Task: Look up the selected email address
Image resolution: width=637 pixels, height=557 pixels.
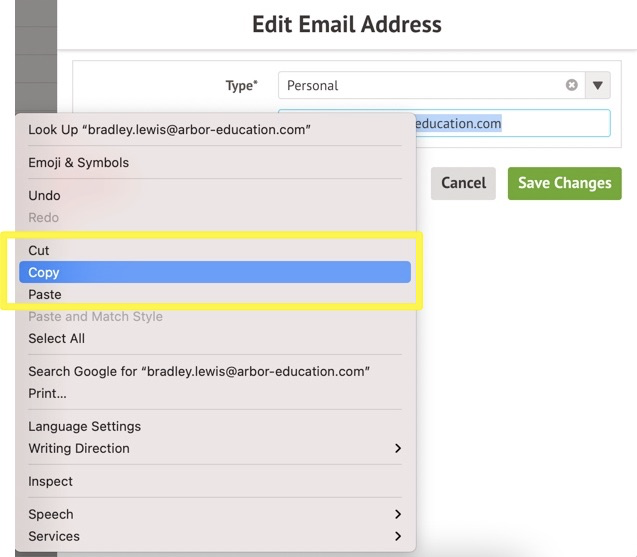Action: [169, 129]
